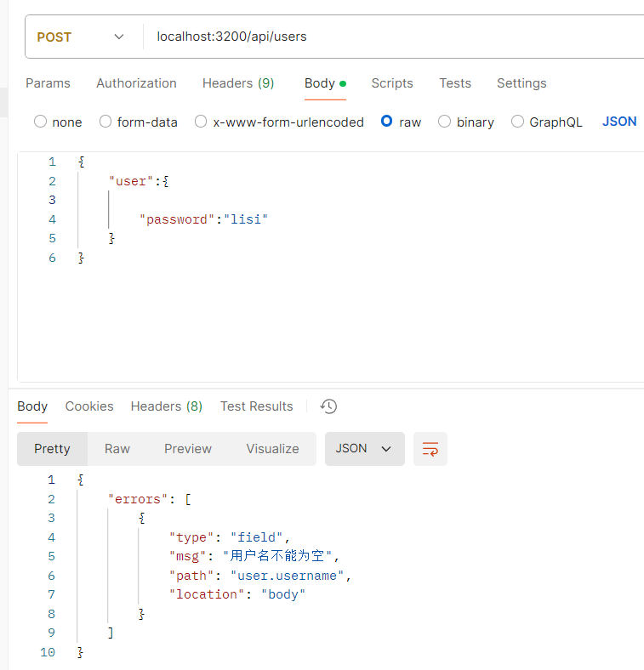Screen dimensions: 644x670
Task: Choose form-data body type
Action: coord(105,122)
